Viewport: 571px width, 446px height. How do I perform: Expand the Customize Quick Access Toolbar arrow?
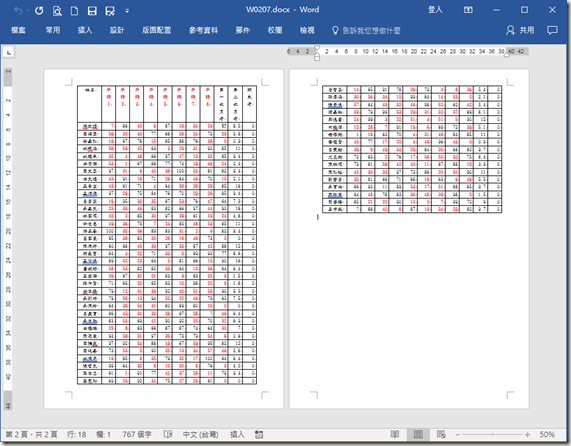[x=127, y=11]
